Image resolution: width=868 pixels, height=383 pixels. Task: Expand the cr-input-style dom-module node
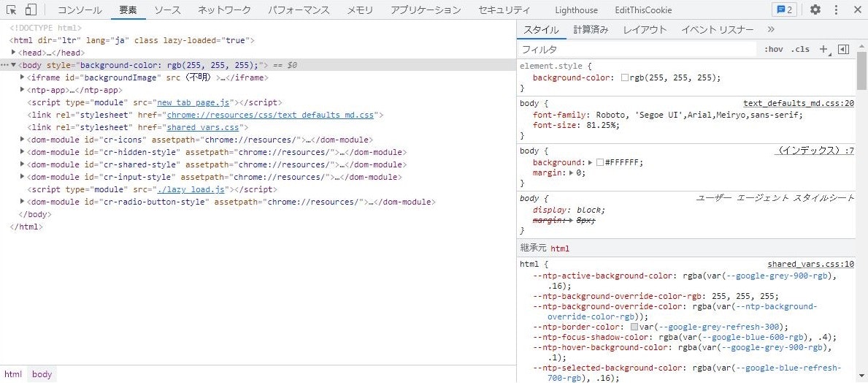pos(22,176)
